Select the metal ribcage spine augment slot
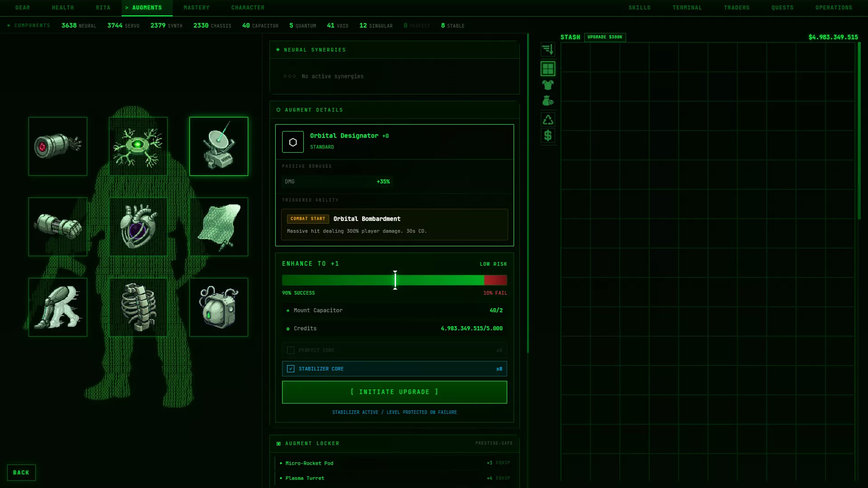 [138, 307]
